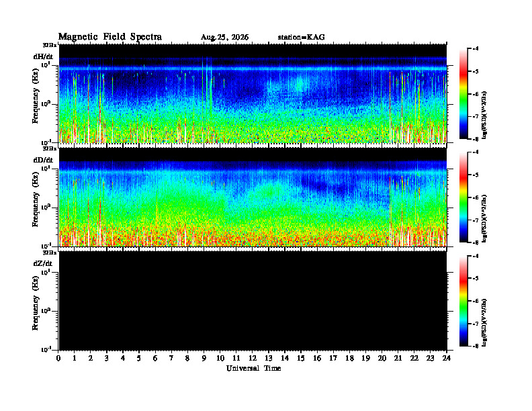Screen dimensions: 532x411
Task: Click the "32Hz" label above dZ/dt panel
Action: [50, 253]
